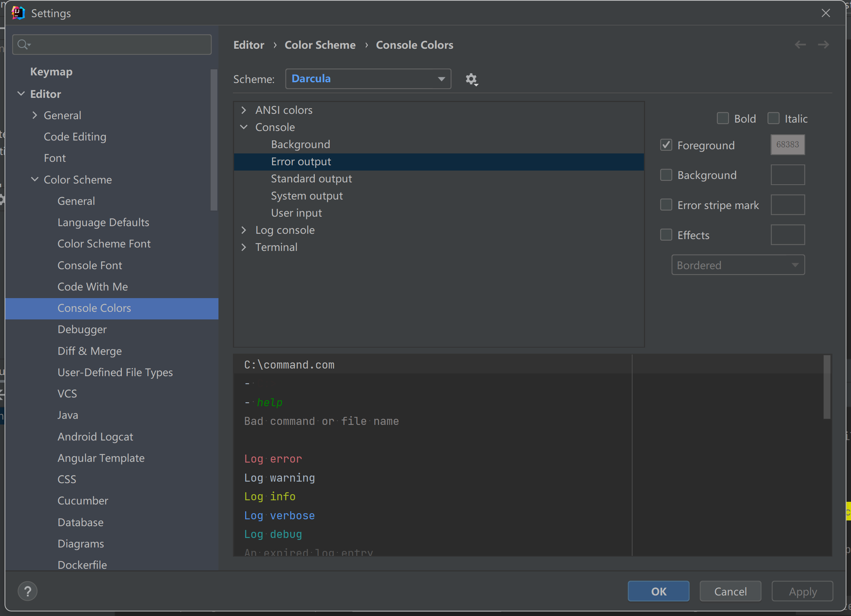Focus the settings search field
Viewport: 851px width, 616px height.
coord(112,45)
